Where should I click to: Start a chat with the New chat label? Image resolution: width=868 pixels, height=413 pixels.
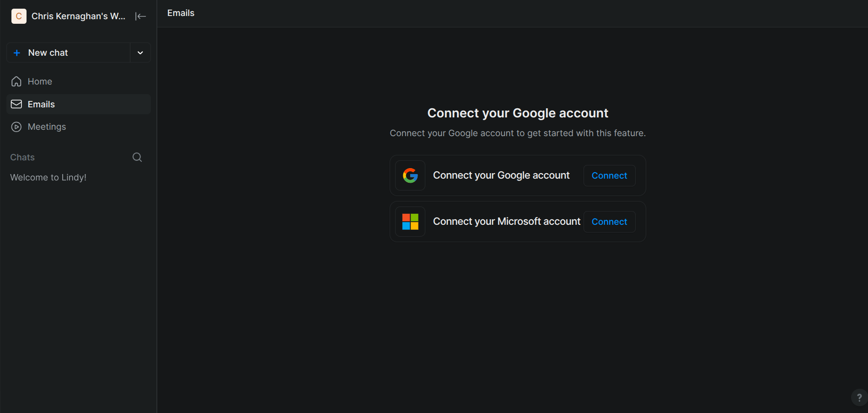click(48, 53)
